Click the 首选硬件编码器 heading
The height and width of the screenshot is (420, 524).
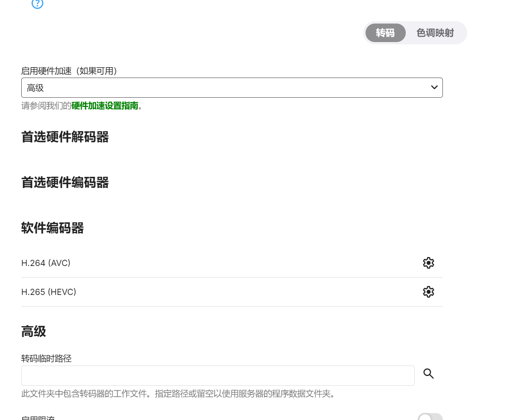(x=65, y=183)
